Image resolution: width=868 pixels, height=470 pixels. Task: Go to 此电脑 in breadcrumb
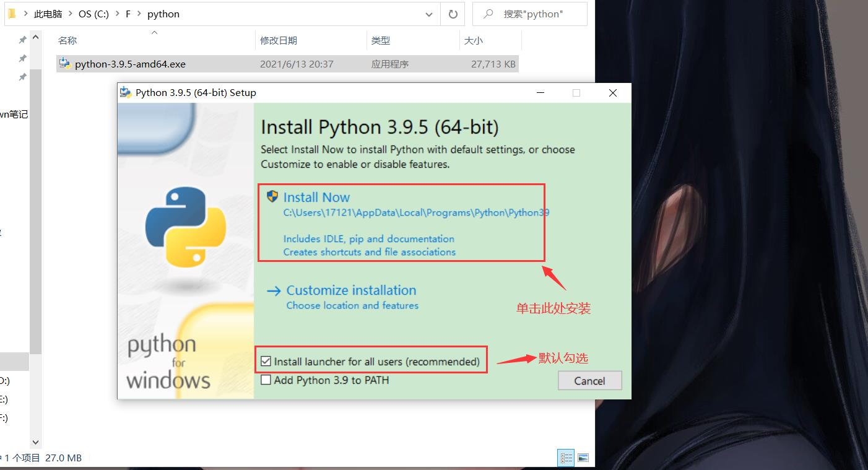(48, 14)
